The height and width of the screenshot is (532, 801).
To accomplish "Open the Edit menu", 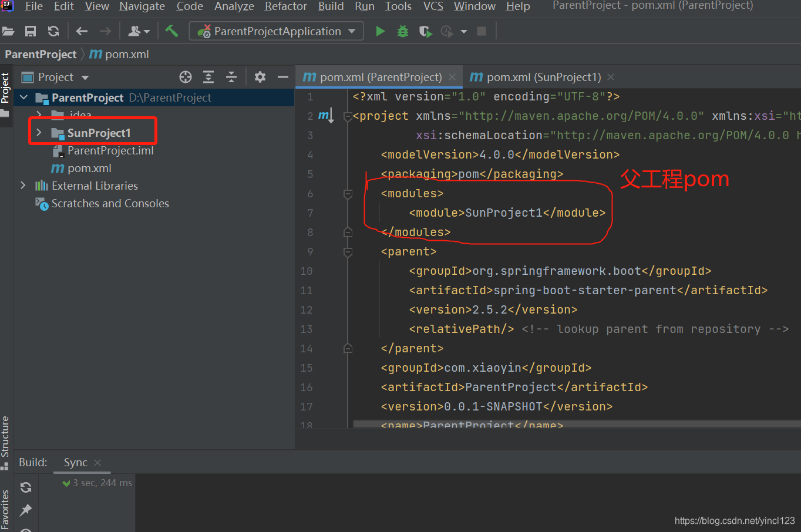I will pos(64,6).
